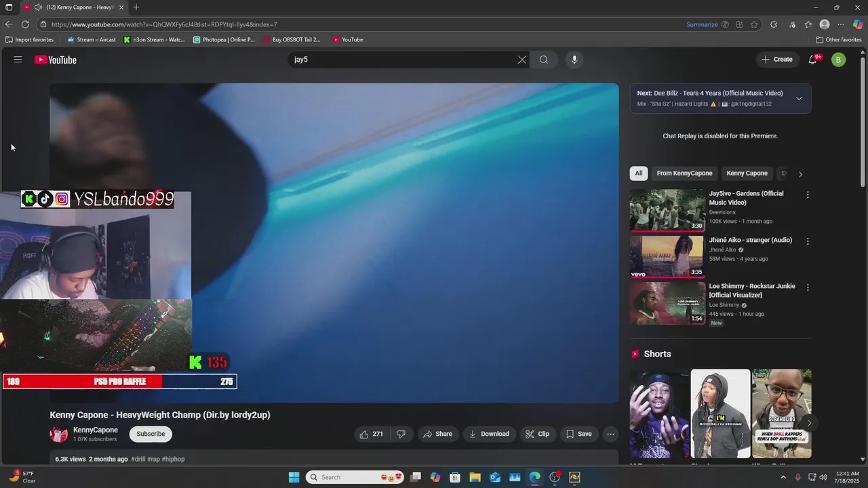Open Photopea bookmark in favorites bar

tap(224, 39)
